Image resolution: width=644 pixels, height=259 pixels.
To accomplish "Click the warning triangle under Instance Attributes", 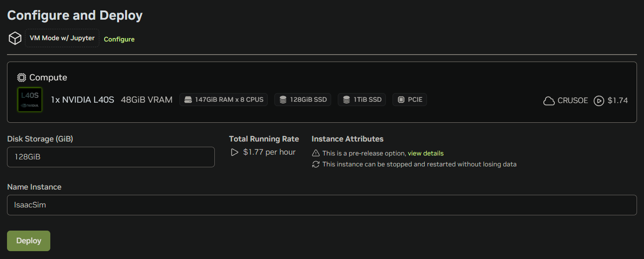I will pos(316,153).
